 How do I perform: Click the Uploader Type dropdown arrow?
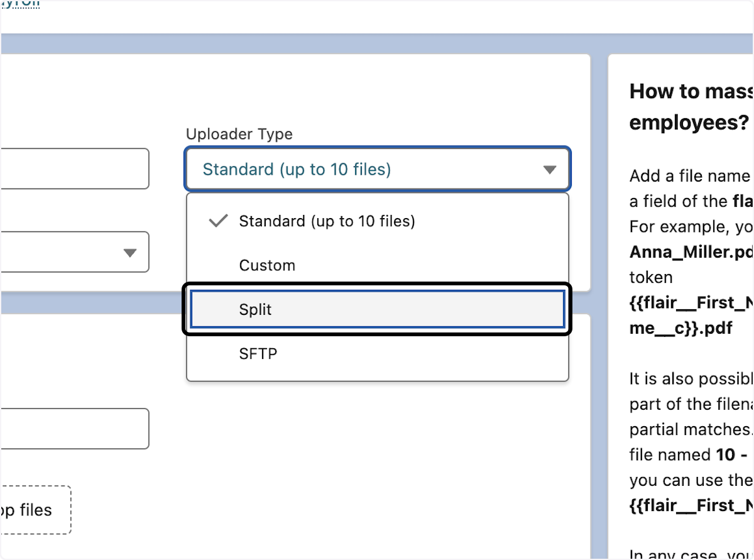[549, 170]
